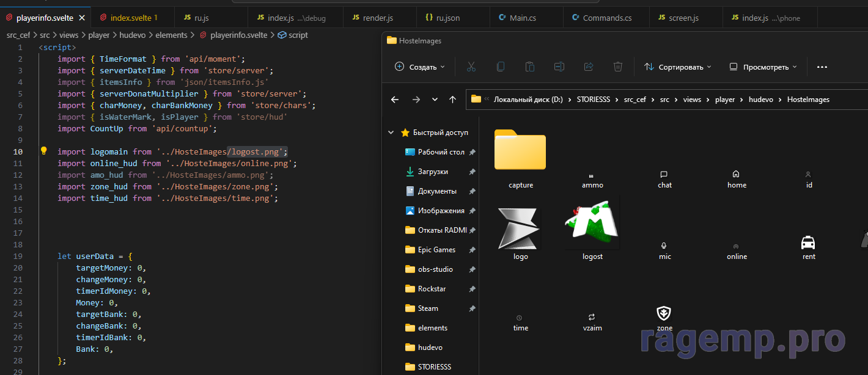Click the lightbulb quick-fix icon on line 10
The height and width of the screenshot is (375, 868).
coord(44,151)
